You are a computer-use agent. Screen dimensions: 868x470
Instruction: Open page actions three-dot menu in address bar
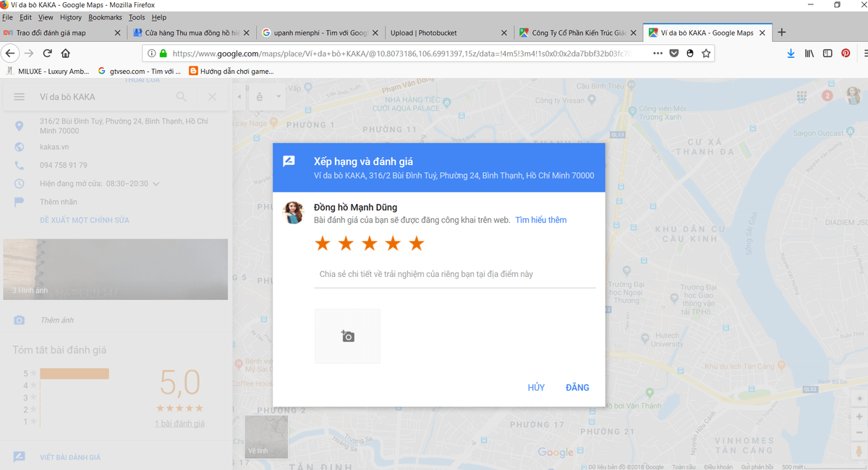point(657,53)
